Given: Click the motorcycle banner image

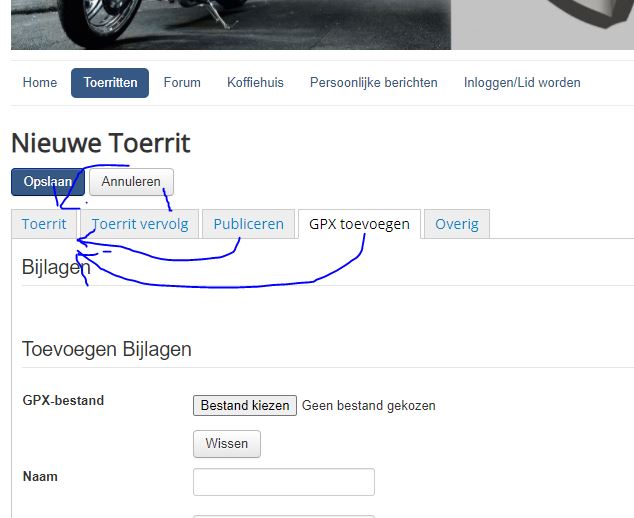Looking at the screenshot, I should tap(231, 25).
